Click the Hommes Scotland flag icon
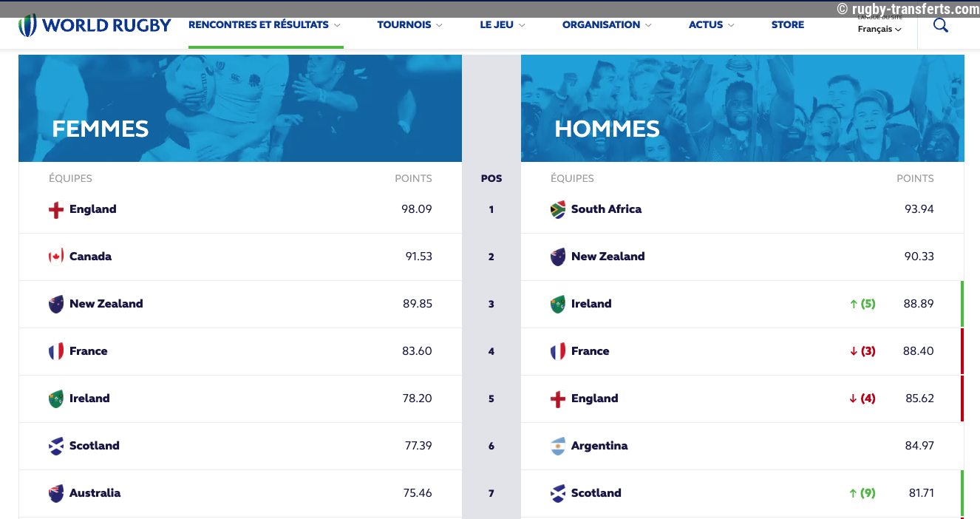 click(558, 493)
